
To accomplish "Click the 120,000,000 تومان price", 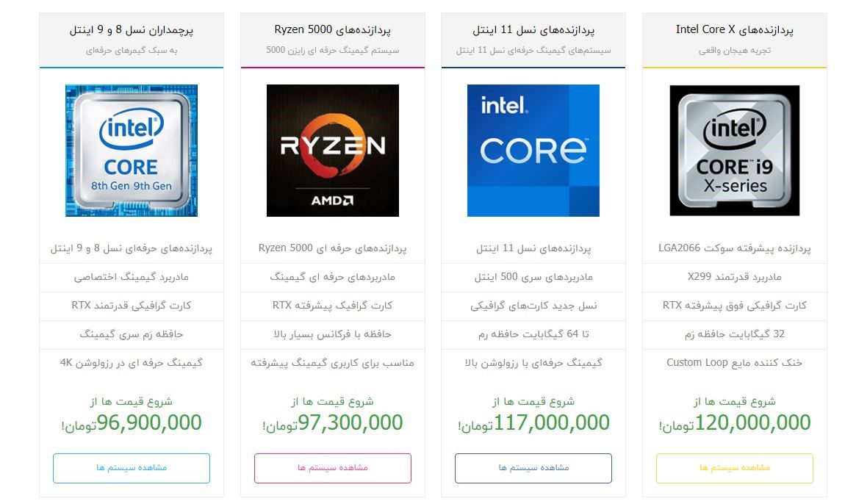I will coord(734,422).
